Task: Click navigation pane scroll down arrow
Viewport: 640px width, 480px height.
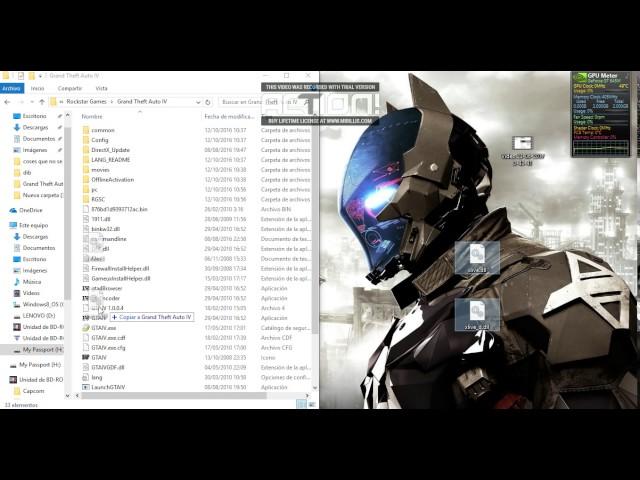Action: [67, 396]
